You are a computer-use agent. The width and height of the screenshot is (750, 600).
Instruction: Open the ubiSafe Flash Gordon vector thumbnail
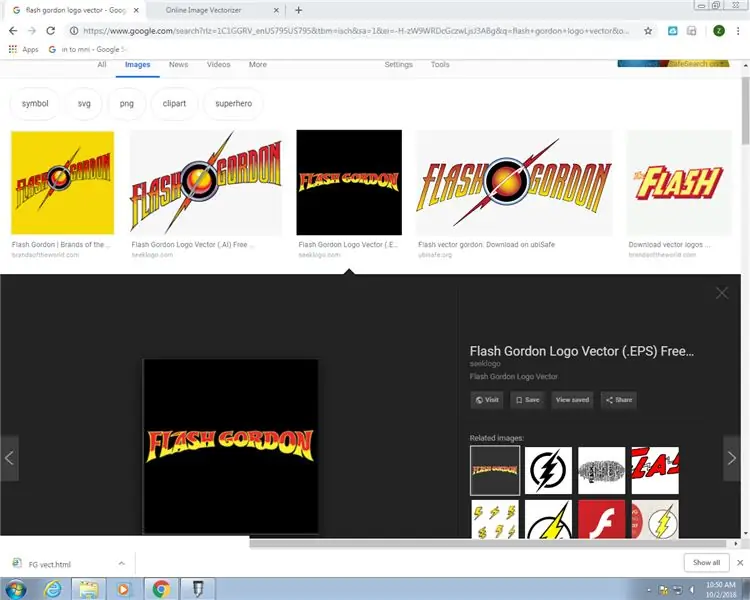click(514, 183)
